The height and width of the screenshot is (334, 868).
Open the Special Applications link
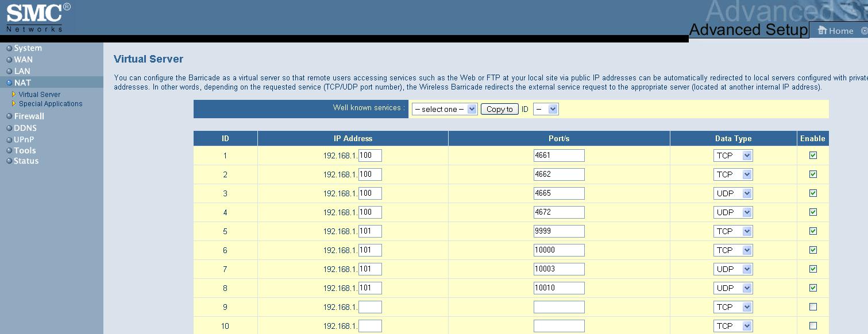click(51, 104)
